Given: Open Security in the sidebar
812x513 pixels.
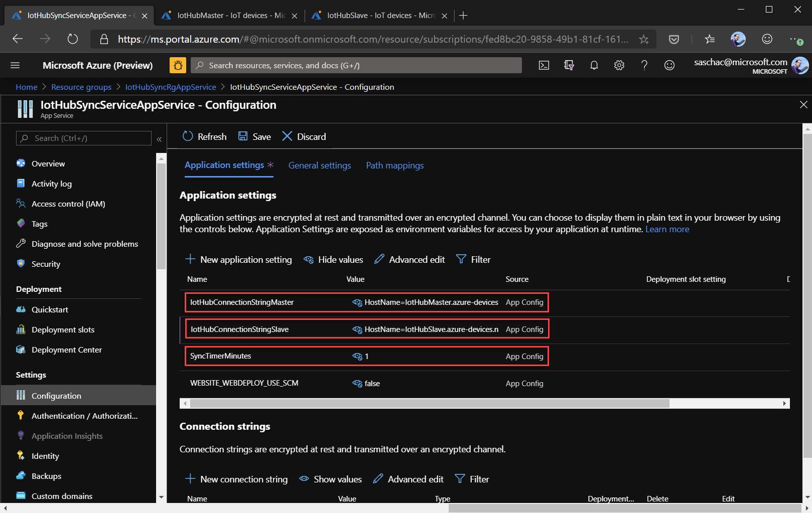Looking at the screenshot, I should [x=46, y=264].
